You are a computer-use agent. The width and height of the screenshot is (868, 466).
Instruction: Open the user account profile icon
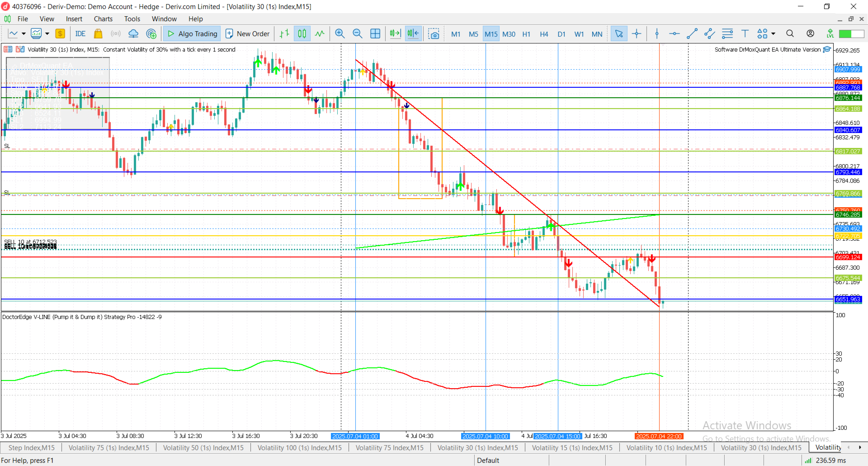[810, 34]
